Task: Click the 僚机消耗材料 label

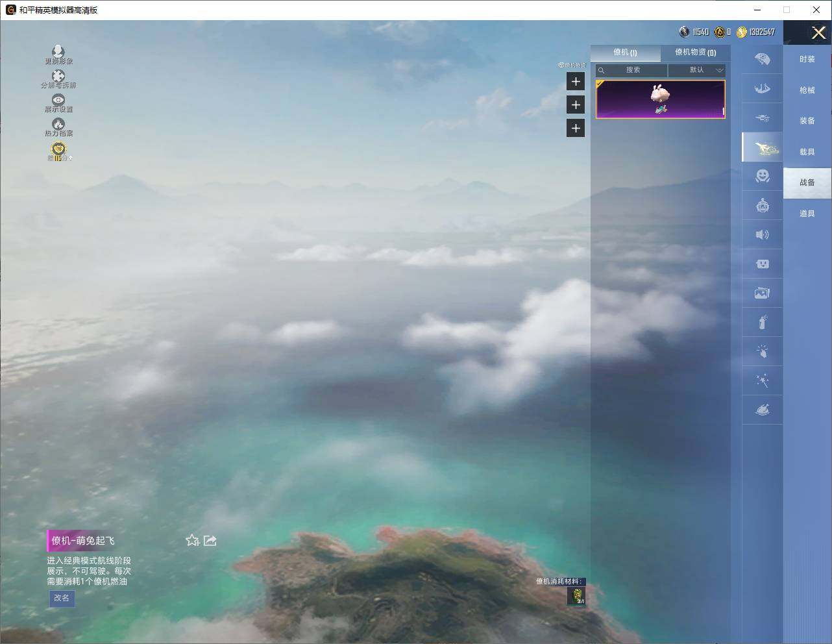Action: click(x=559, y=581)
